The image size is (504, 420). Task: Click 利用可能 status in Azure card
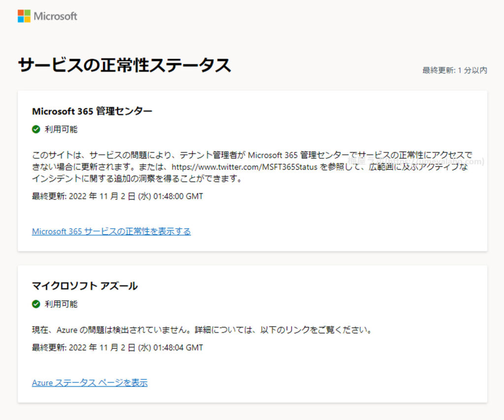pyautogui.click(x=61, y=304)
